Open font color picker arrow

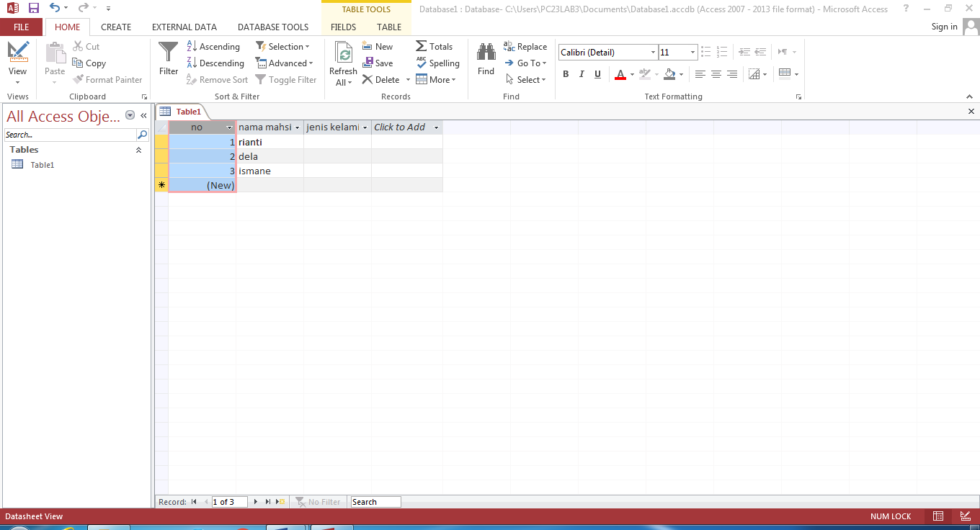632,74
